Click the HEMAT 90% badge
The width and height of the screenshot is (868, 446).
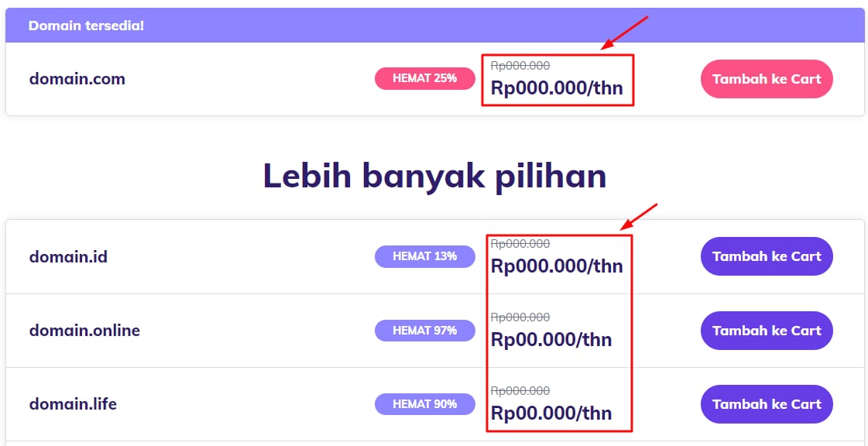click(424, 404)
